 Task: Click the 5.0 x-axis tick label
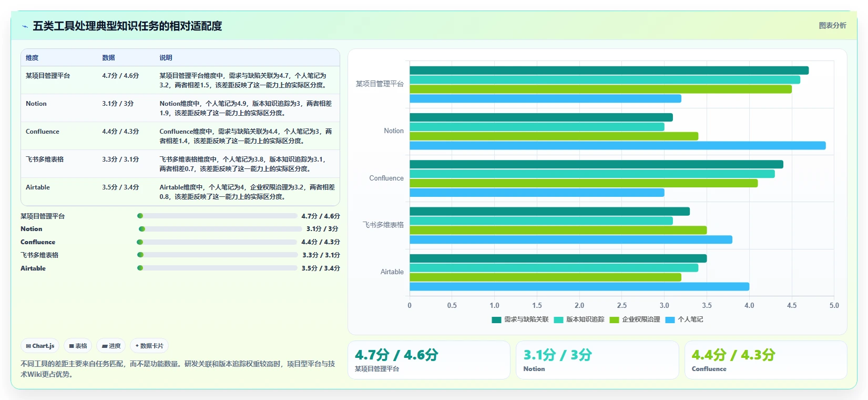tap(834, 305)
